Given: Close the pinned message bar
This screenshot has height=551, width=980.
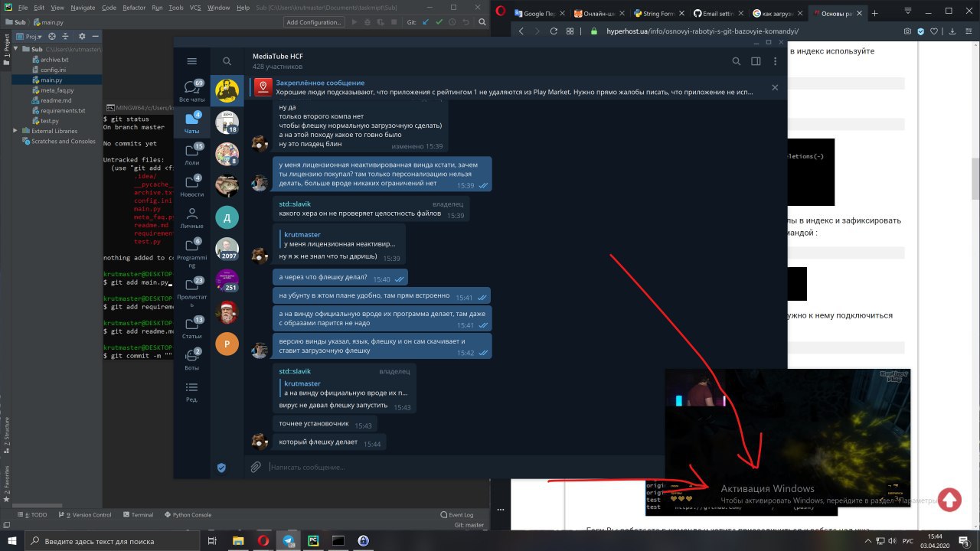Looking at the screenshot, I should [x=775, y=87].
